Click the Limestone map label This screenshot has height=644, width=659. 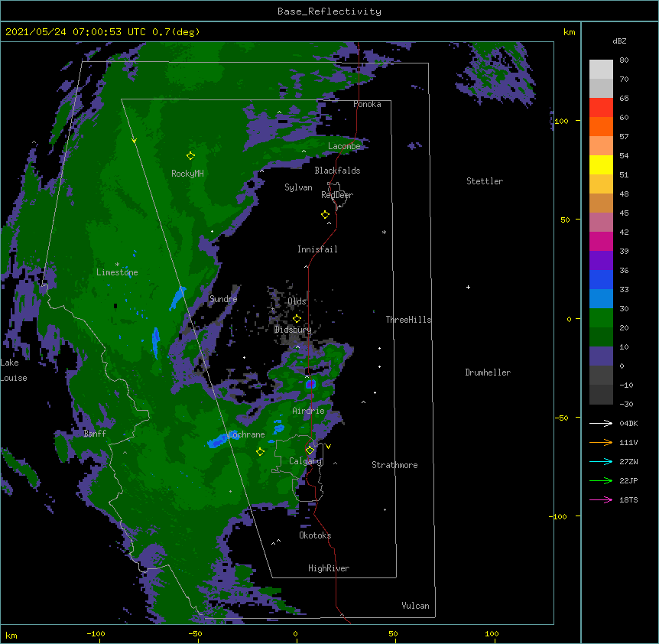coord(117,272)
